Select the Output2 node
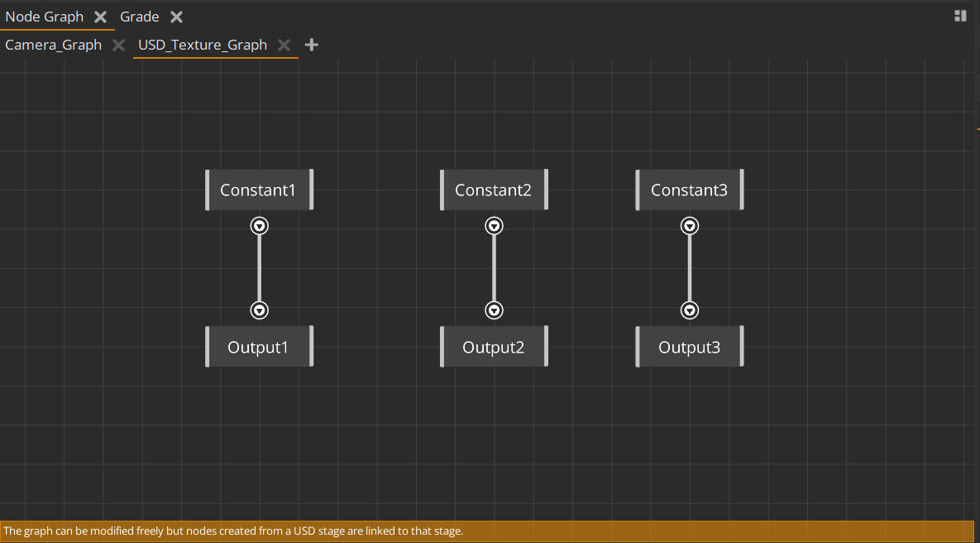 [x=494, y=346]
